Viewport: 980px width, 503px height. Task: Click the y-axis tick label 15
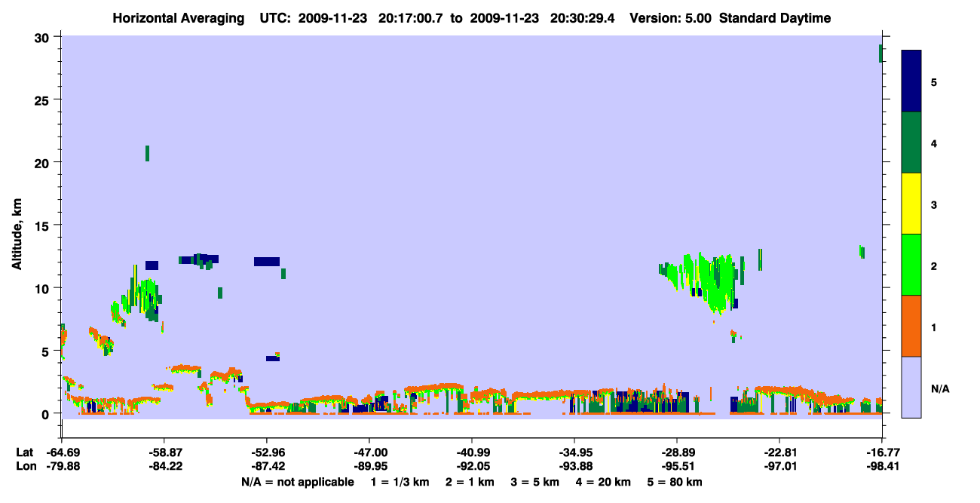point(43,225)
